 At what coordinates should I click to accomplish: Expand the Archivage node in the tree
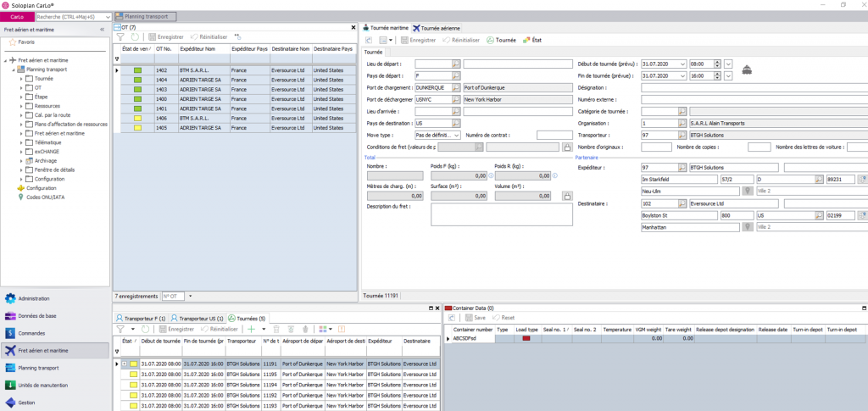pos(21,160)
